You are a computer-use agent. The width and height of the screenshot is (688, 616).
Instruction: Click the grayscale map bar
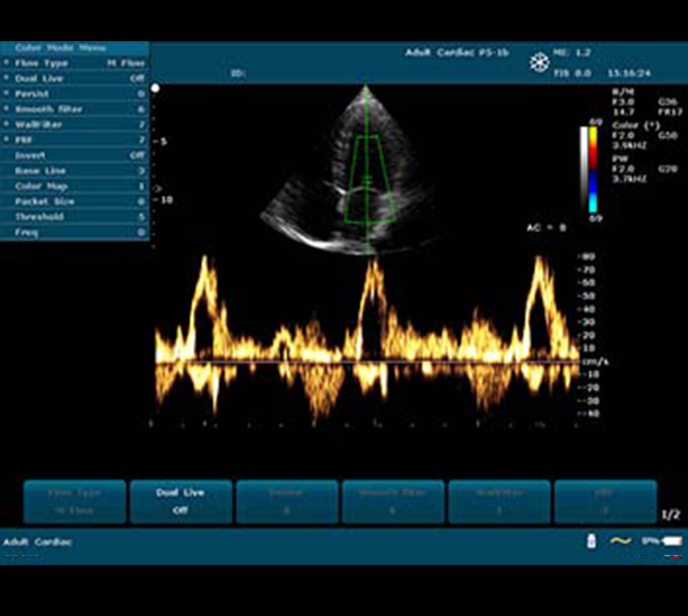click(x=584, y=170)
